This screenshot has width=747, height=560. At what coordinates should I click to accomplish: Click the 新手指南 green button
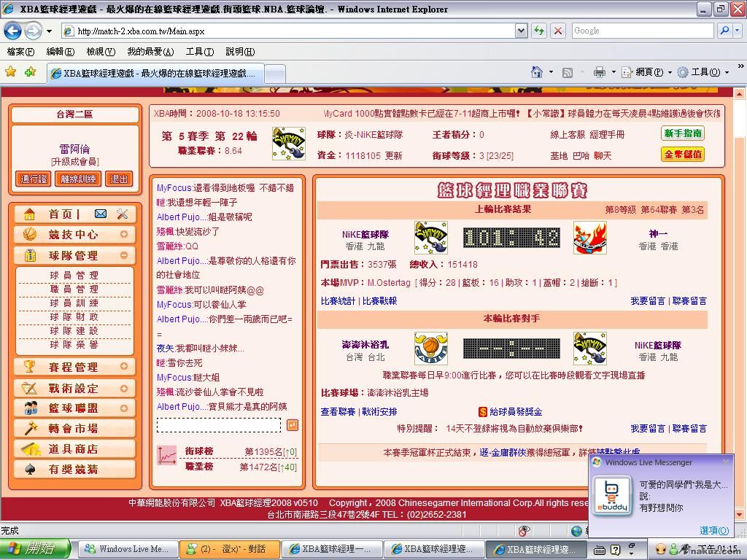pos(683,134)
